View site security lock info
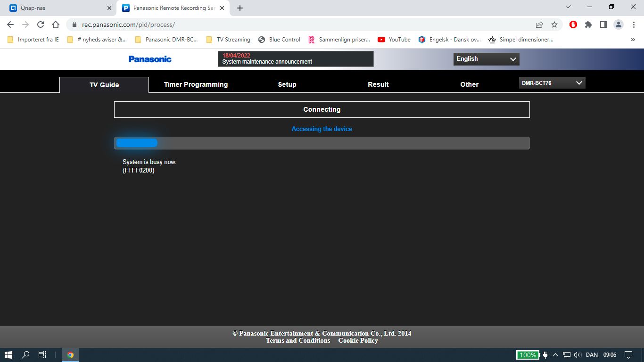Image resolution: width=644 pixels, height=362 pixels. (74, 25)
